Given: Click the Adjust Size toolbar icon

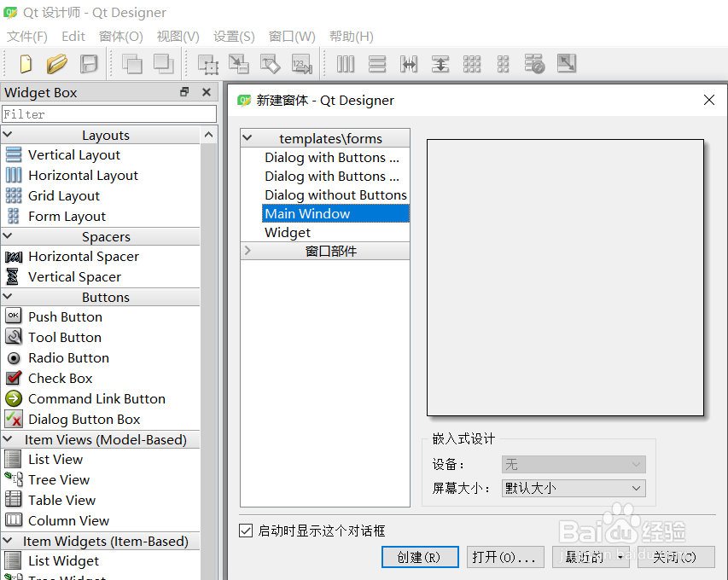Looking at the screenshot, I should (567, 64).
